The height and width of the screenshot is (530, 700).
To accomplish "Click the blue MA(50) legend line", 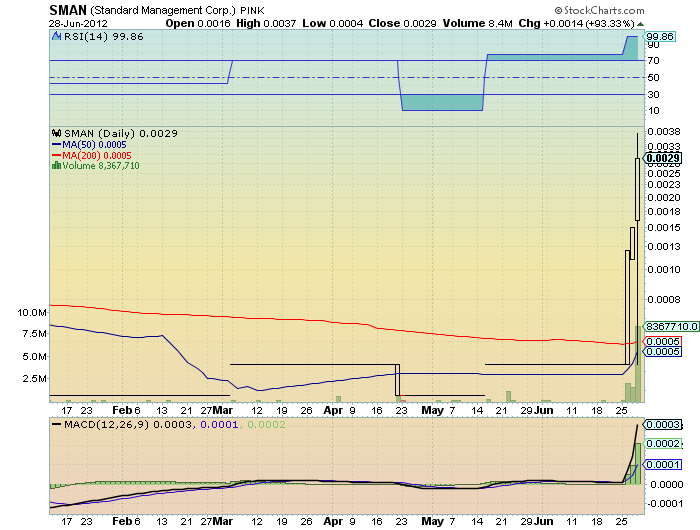I will [x=56, y=145].
